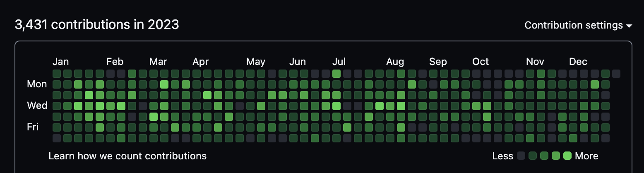Click the Aug month label
Viewport: 644px width, 173px height.
coord(395,62)
